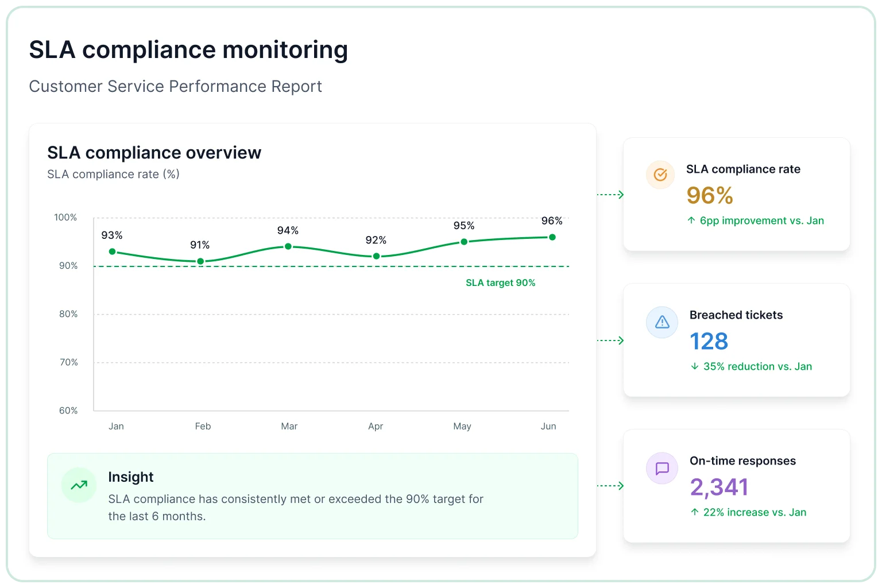Click the 128 breached tickets value
Image resolution: width=882 pixels, height=588 pixels.
[709, 341]
